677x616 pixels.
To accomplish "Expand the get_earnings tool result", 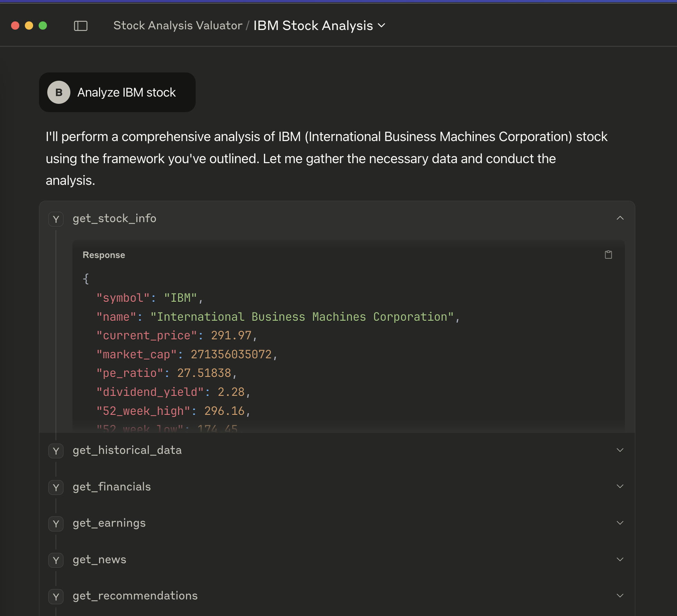I will pos(620,523).
